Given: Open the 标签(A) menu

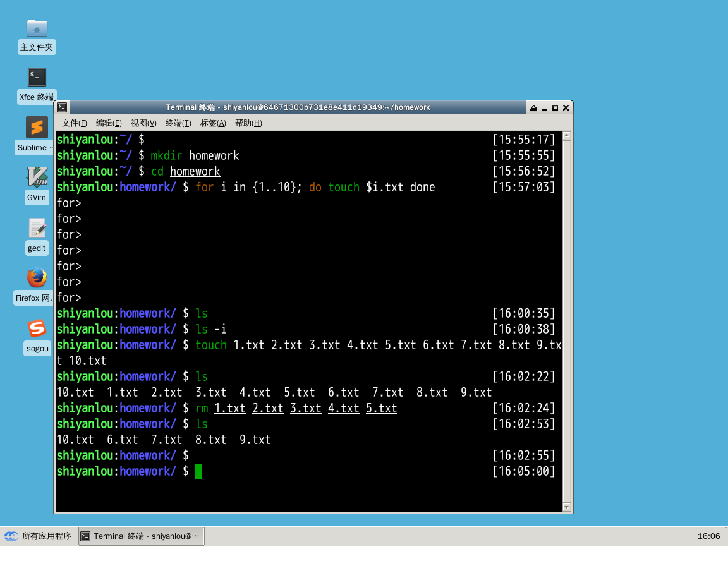Looking at the screenshot, I should 213,123.
